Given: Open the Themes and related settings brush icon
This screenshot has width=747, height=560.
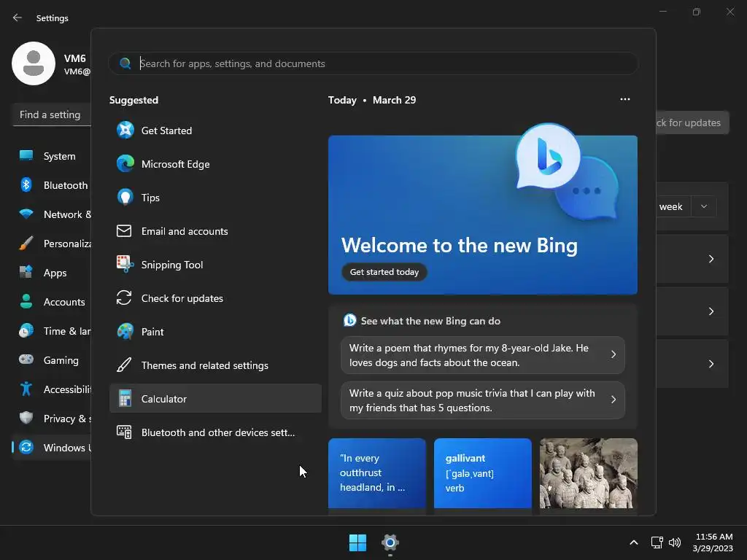Looking at the screenshot, I should 124,365.
